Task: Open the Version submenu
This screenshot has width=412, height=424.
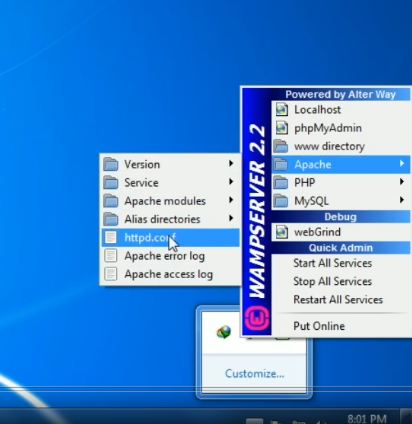Action: click(170, 164)
